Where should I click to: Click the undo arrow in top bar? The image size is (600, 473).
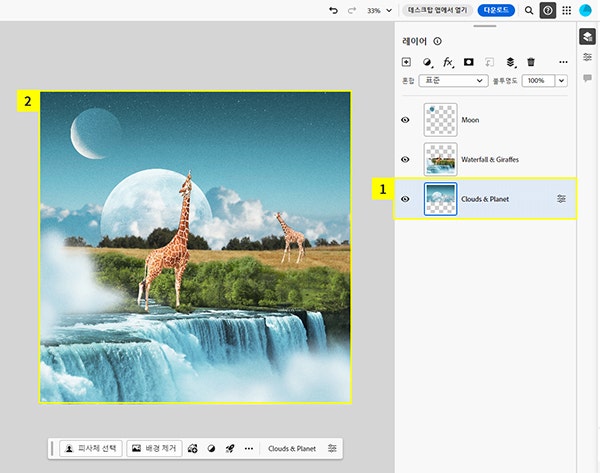point(333,10)
